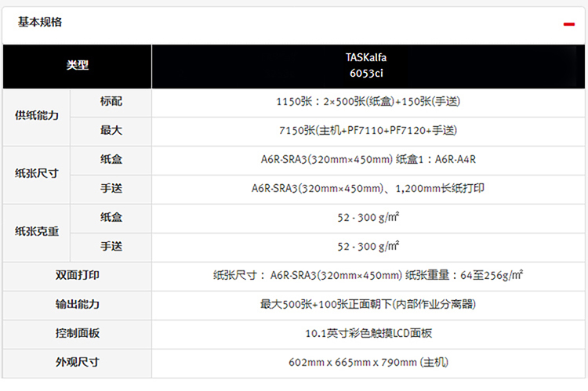The width and height of the screenshot is (588, 391).
Task: Click the 双面打印 row label
Action: point(77,275)
